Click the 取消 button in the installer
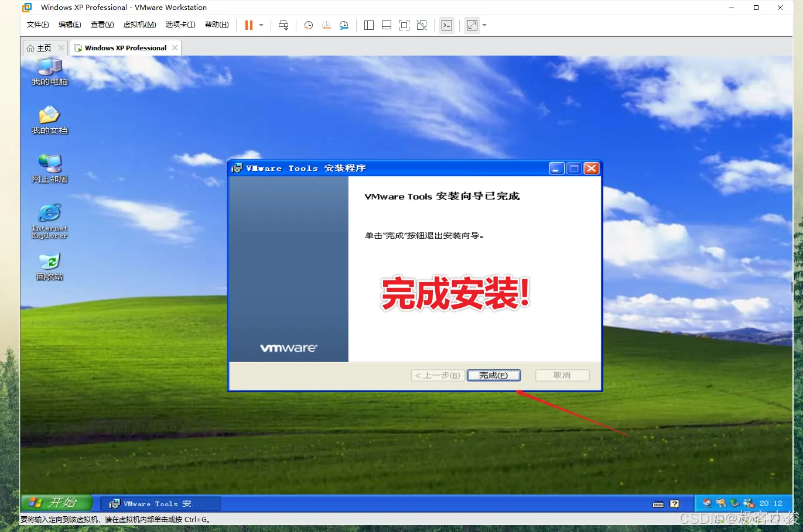The height and width of the screenshot is (532, 803). tap(562, 375)
